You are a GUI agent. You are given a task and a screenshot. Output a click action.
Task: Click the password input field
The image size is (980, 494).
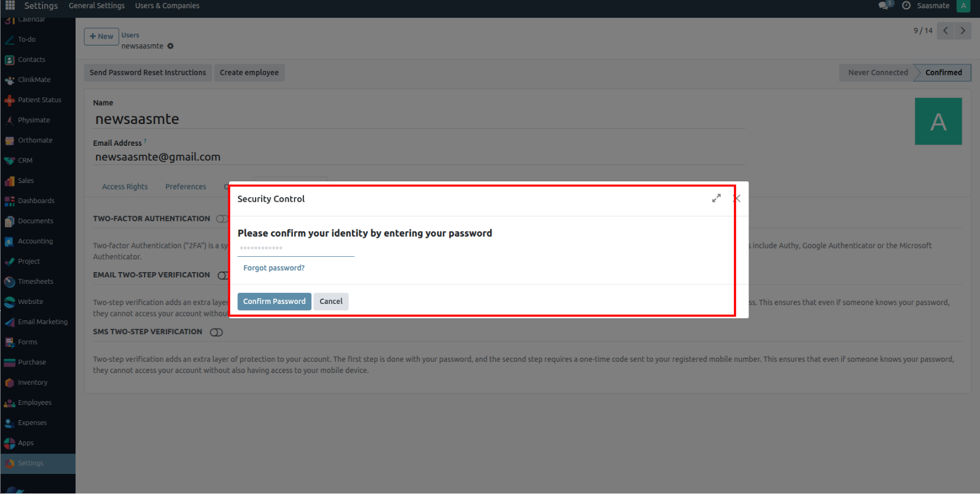click(295, 248)
